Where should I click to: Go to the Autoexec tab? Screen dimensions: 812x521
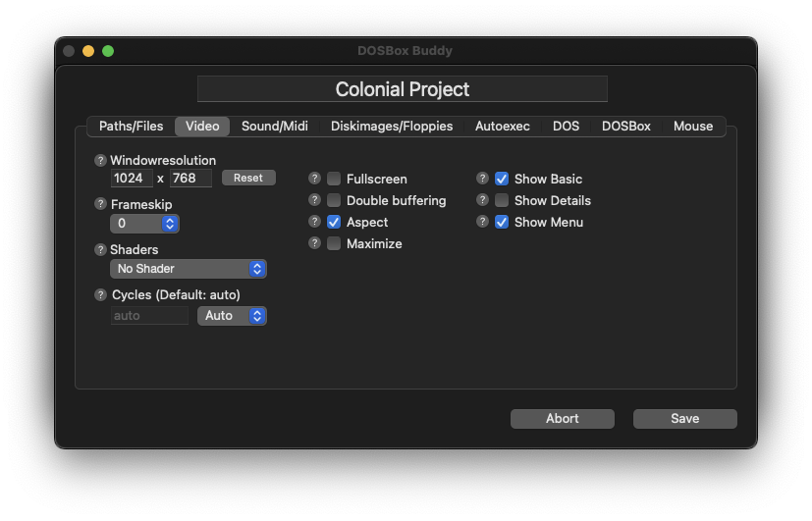[x=503, y=127]
